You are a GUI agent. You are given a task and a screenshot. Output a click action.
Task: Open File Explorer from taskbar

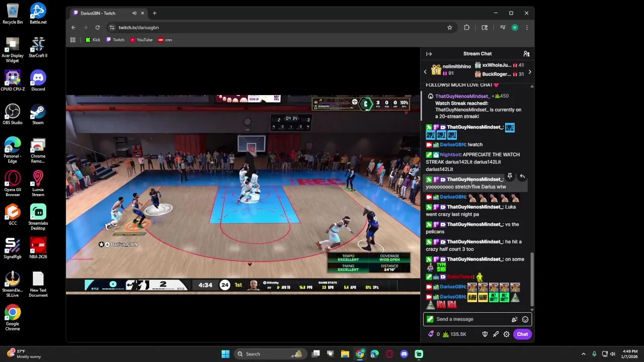pos(345,354)
